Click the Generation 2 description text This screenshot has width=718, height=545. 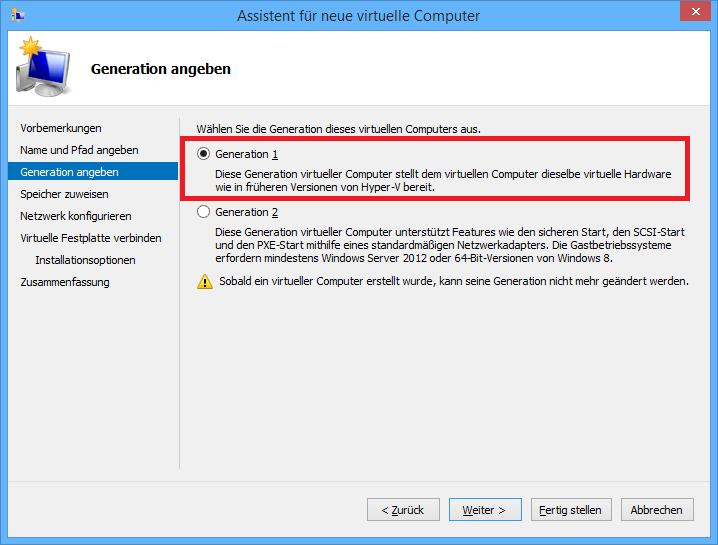coord(445,246)
